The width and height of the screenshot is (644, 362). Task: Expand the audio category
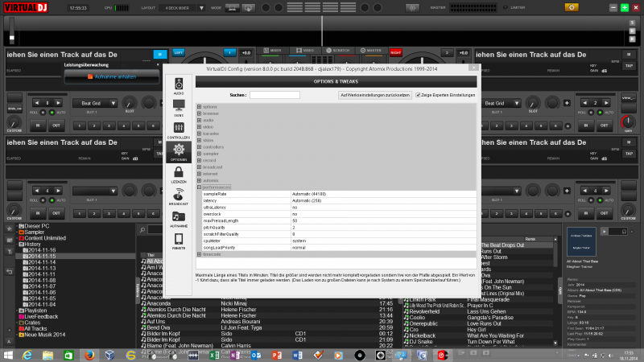tap(199, 120)
